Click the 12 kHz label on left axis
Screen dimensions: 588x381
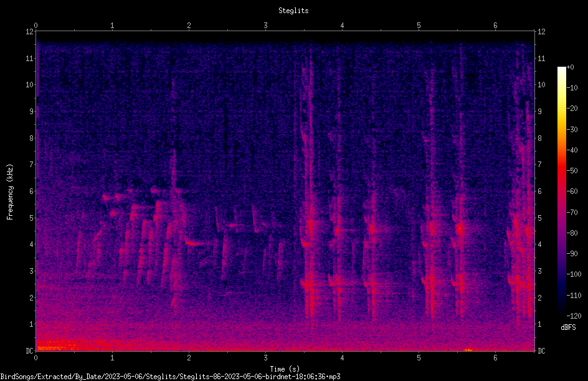click(30, 32)
